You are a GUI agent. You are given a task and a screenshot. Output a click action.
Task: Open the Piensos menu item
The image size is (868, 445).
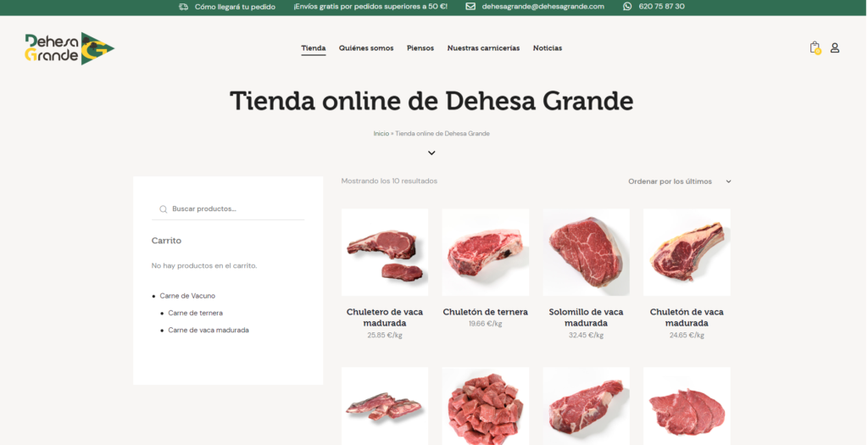(420, 48)
